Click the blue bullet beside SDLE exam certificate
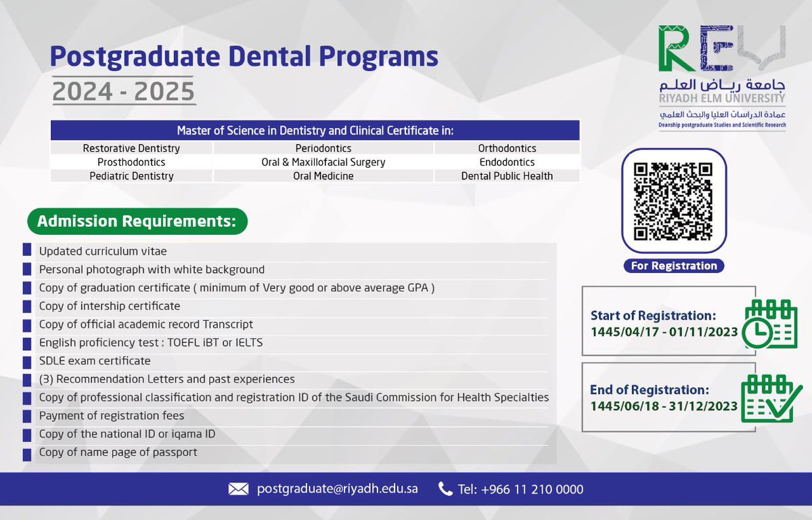The width and height of the screenshot is (812, 520). coord(27,361)
